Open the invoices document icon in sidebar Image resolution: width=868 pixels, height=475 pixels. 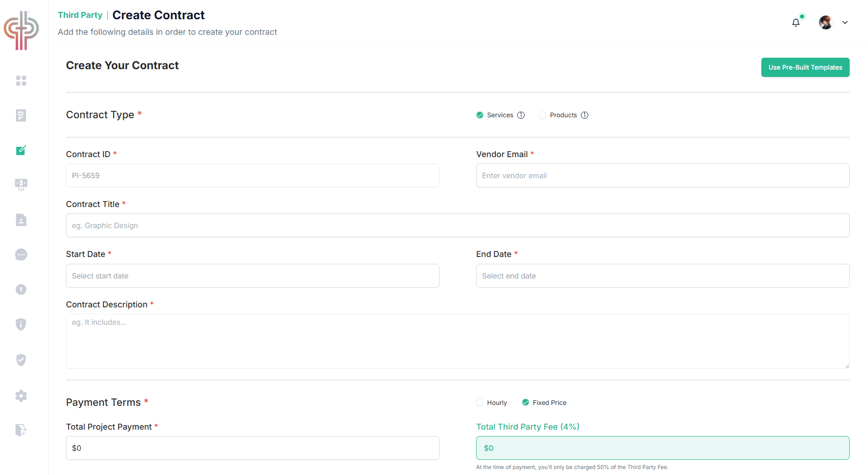pos(21,220)
